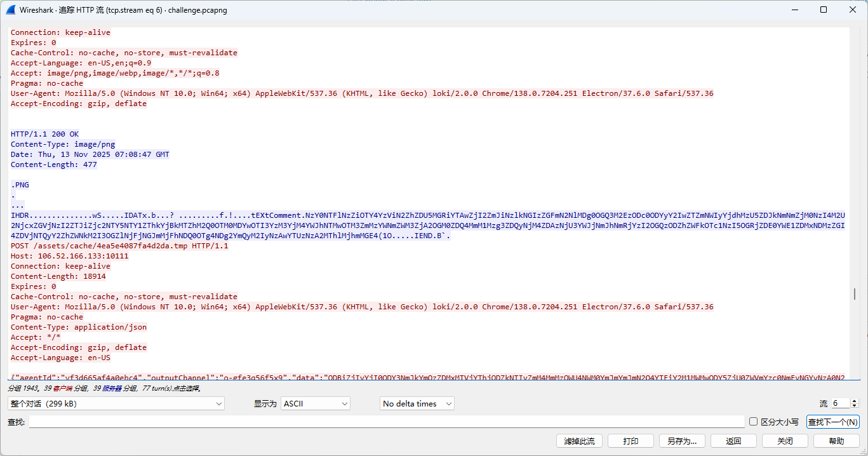Image resolution: width=868 pixels, height=456 pixels.
Task: Click the Wireshark shark-fin icon in title bar
Action: [11, 10]
